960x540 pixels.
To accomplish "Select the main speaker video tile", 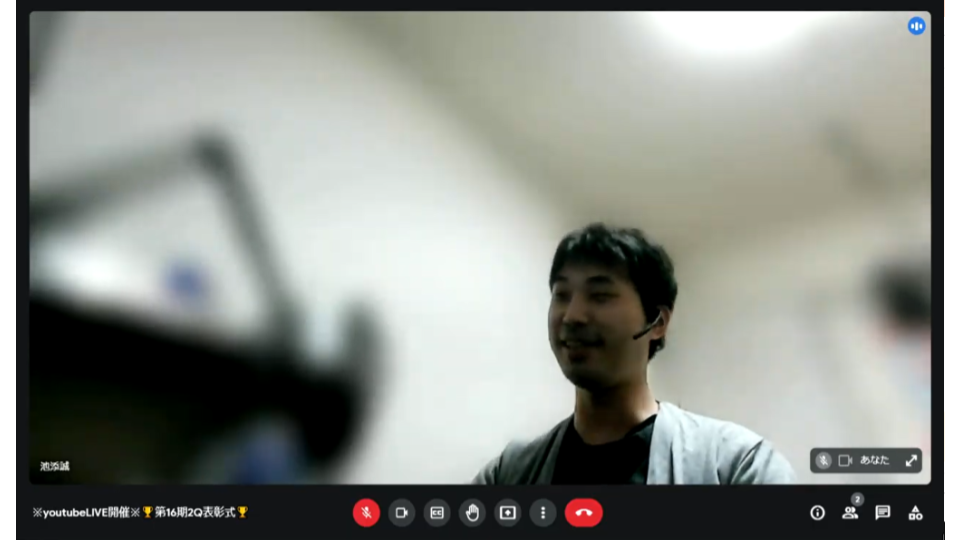I will pos(480,248).
